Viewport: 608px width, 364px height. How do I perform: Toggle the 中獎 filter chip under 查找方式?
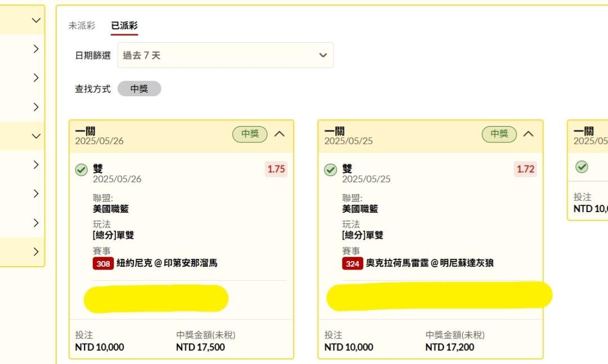click(139, 89)
